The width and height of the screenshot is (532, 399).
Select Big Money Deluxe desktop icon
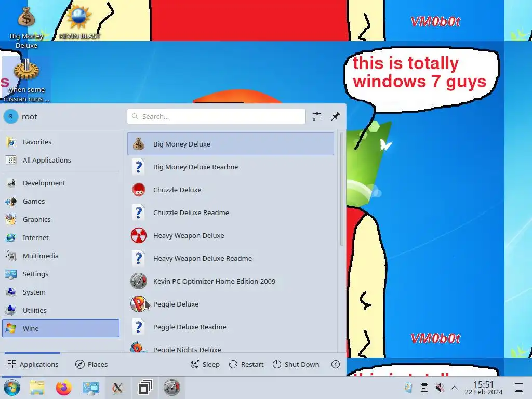pyautogui.click(x=26, y=27)
